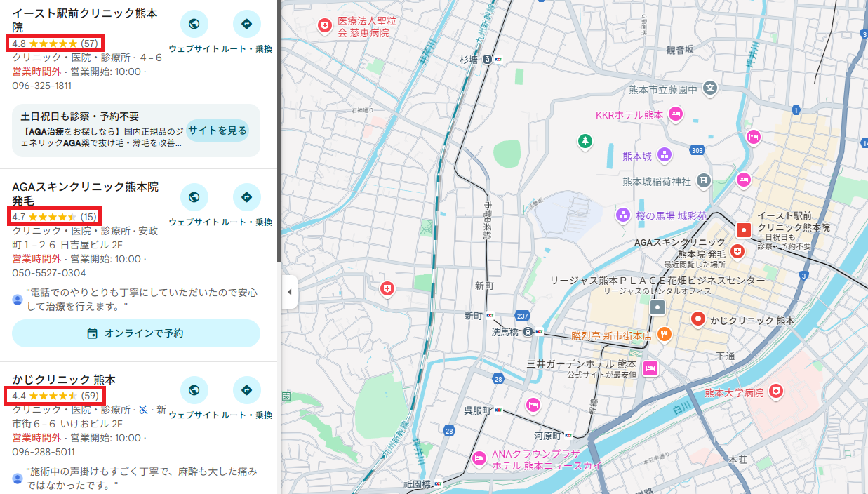Select the 4.4 star rating with 59 reviews
The height and width of the screenshot is (494, 868).
click(55, 396)
